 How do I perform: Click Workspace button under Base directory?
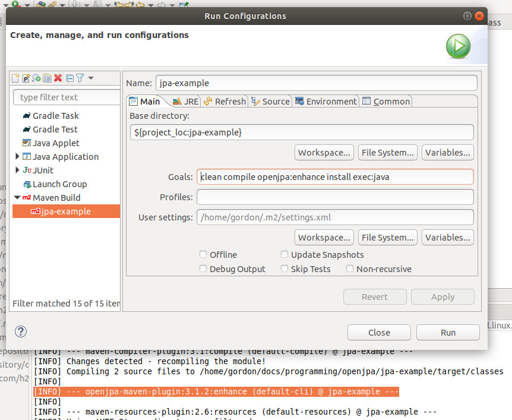click(x=324, y=153)
